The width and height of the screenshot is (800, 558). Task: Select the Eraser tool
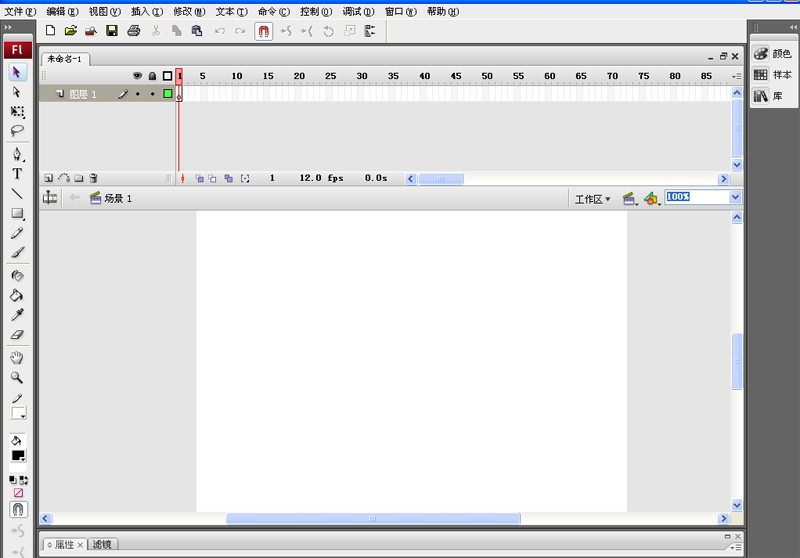(x=17, y=335)
